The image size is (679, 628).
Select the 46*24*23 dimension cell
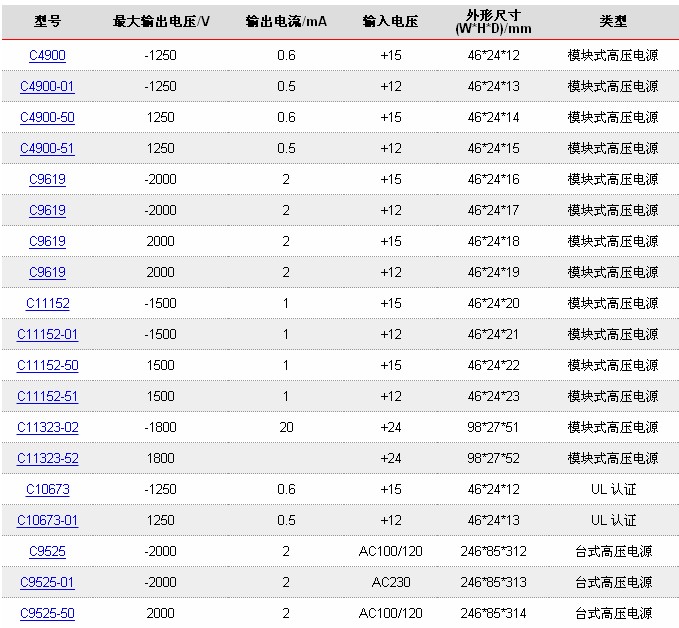pyautogui.click(x=493, y=396)
